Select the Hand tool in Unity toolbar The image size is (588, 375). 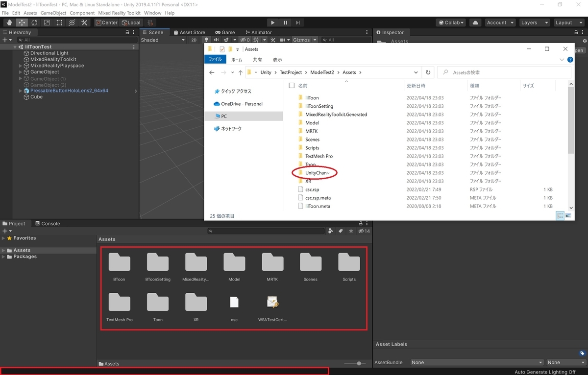pos(9,23)
